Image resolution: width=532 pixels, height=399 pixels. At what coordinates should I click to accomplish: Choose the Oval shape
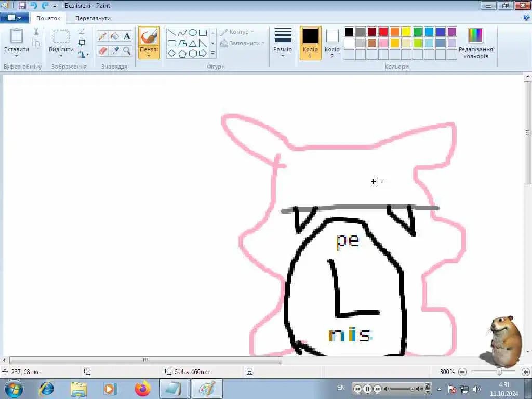click(x=193, y=33)
